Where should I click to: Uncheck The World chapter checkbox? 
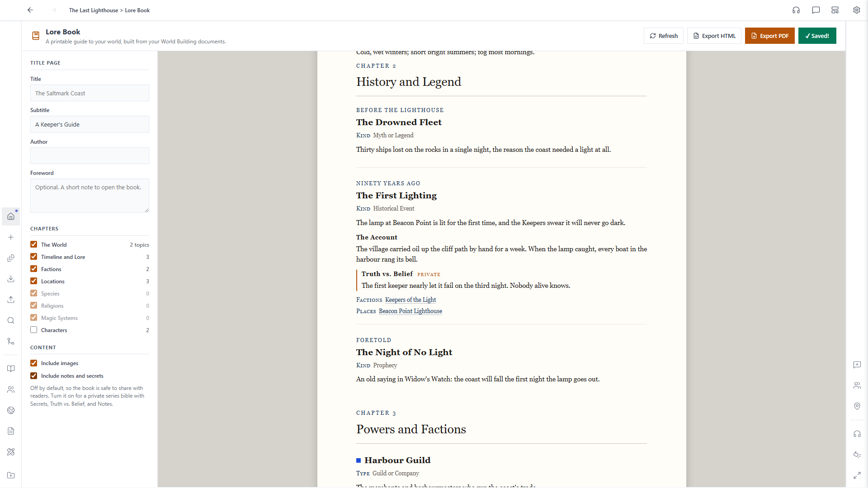(x=34, y=244)
